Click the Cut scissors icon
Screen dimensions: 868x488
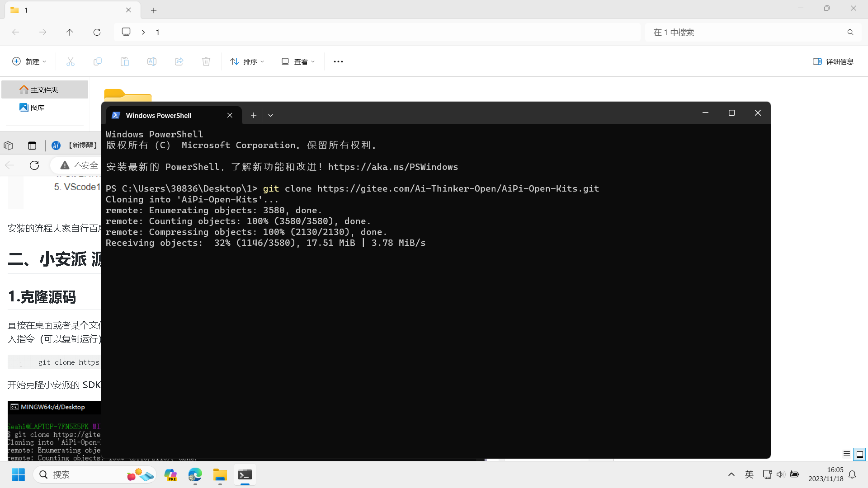pos(71,61)
